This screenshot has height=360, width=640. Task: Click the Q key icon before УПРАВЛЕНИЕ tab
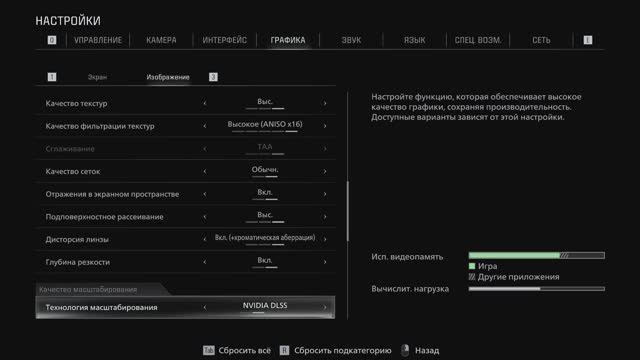52,40
